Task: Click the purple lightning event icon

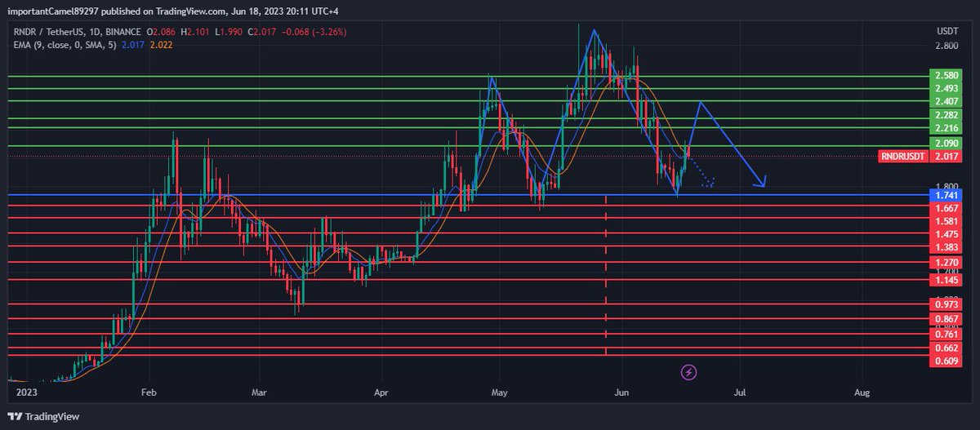Action: click(688, 372)
